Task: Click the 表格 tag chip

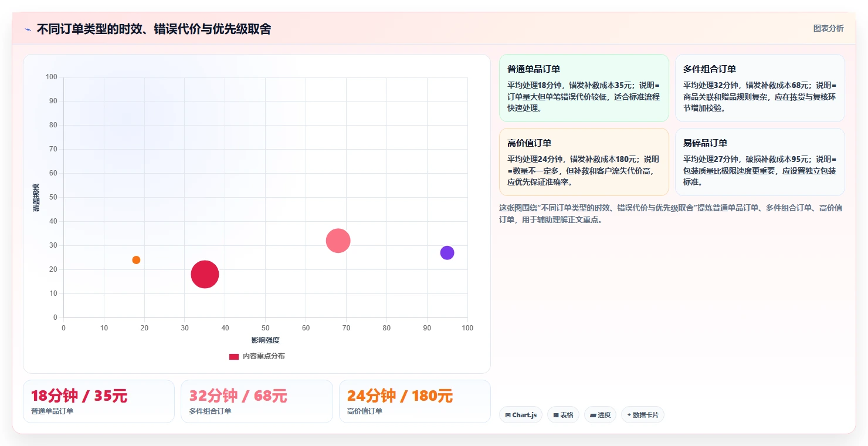Action: [x=563, y=415]
